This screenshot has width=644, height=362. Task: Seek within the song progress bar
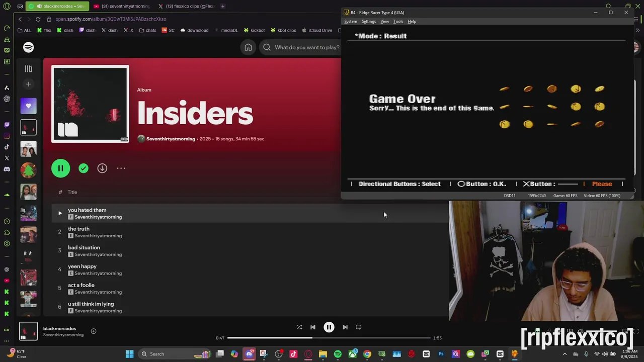[x=329, y=338]
